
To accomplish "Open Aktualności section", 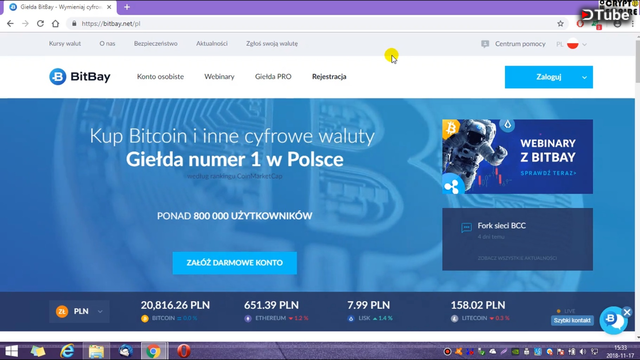I will 212,44.
